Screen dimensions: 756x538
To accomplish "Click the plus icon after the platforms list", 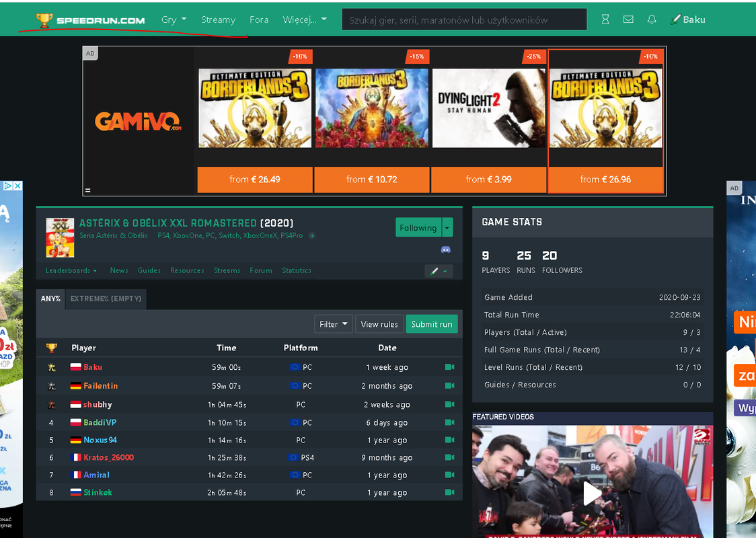I will [x=312, y=236].
